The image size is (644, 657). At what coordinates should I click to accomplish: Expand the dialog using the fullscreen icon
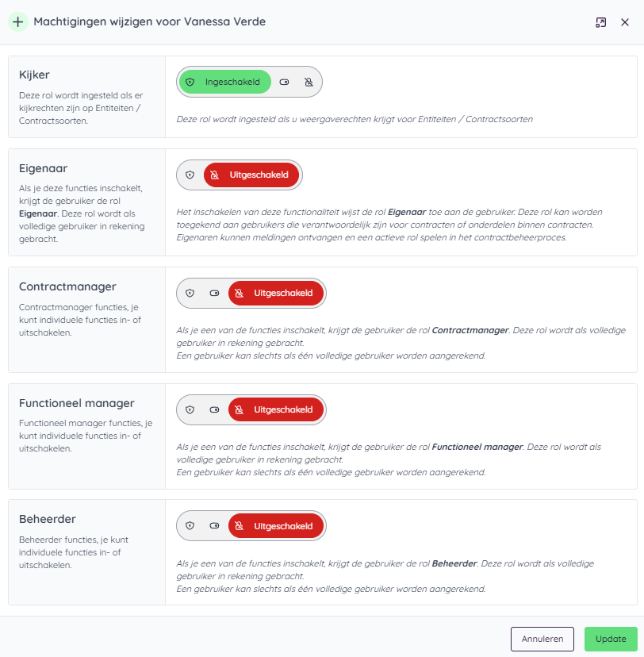click(x=601, y=22)
